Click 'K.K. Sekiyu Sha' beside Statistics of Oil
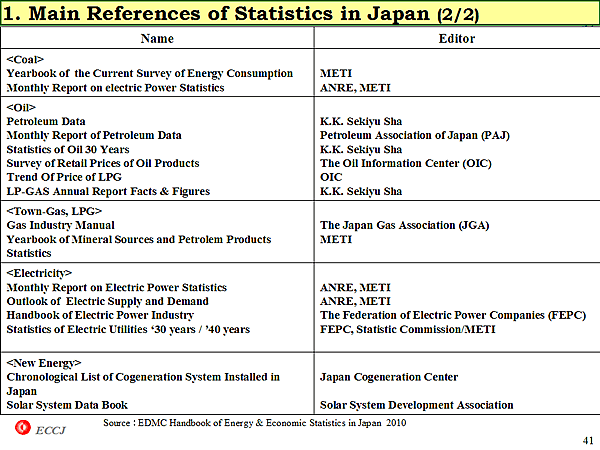This screenshot has width=600, height=450. [x=361, y=149]
